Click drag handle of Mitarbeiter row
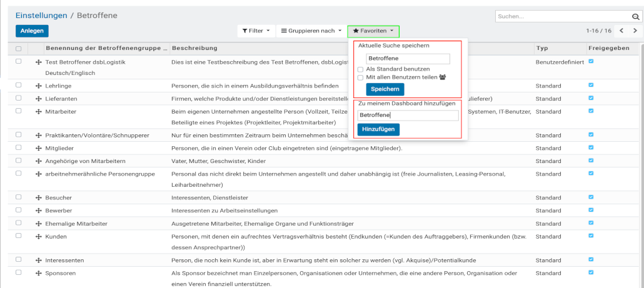Screen dimensions: 644x288 tap(39, 112)
